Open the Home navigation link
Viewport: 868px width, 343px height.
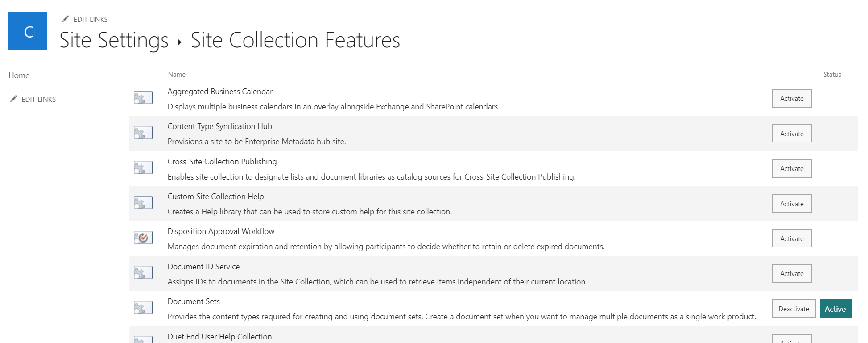point(18,75)
